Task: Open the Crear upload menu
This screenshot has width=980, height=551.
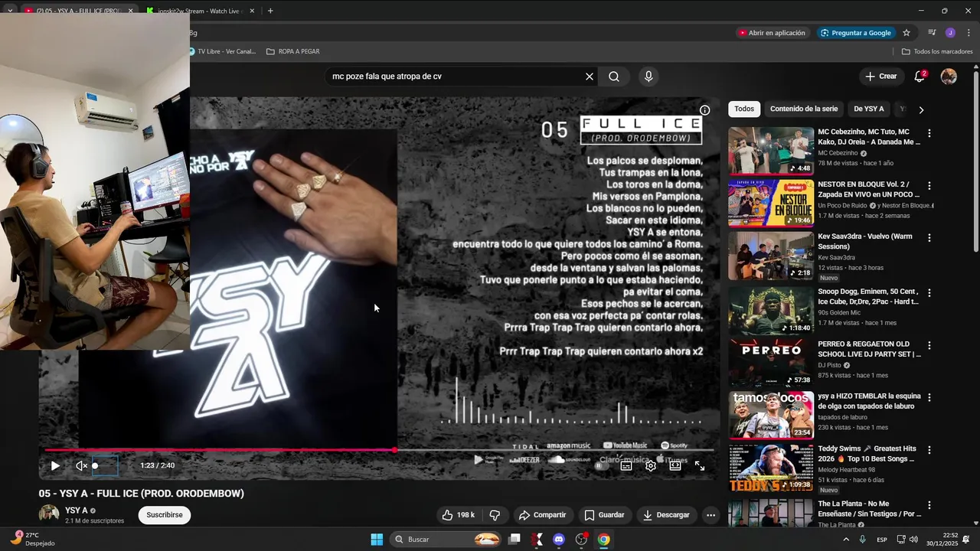Action: [880, 77]
